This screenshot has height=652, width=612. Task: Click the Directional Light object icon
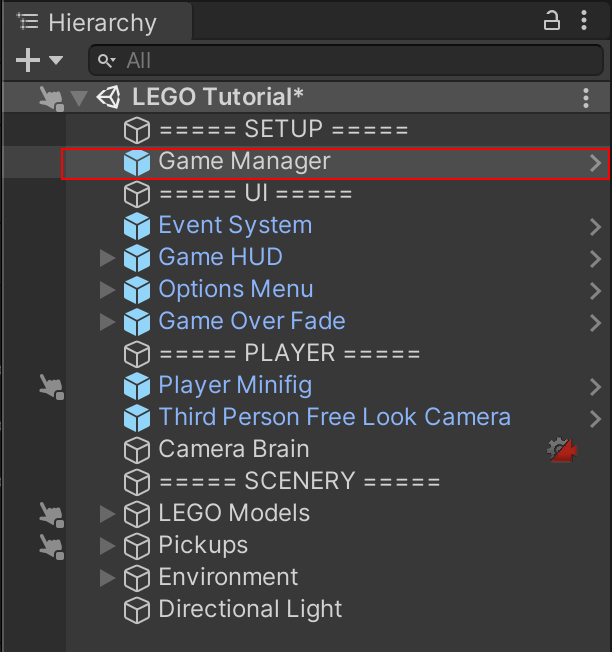[x=136, y=610]
